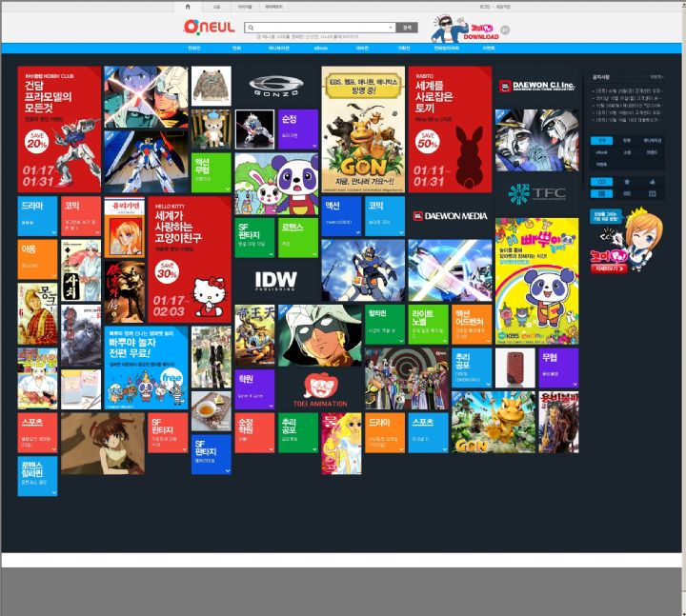Click the red 자세히보기 button under mascot
The height and width of the screenshot is (616, 686).
click(609, 268)
